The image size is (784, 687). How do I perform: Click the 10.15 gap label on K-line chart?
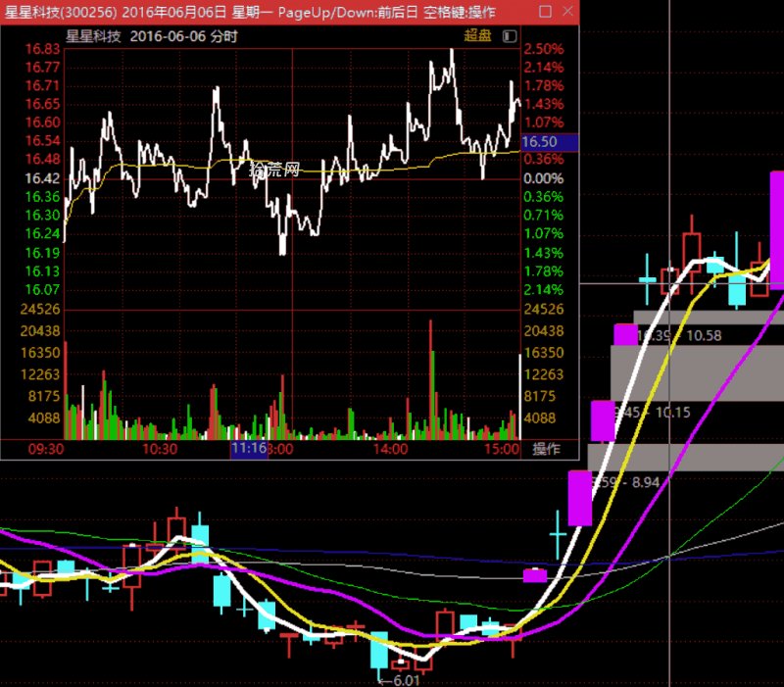(x=672, y=413)
